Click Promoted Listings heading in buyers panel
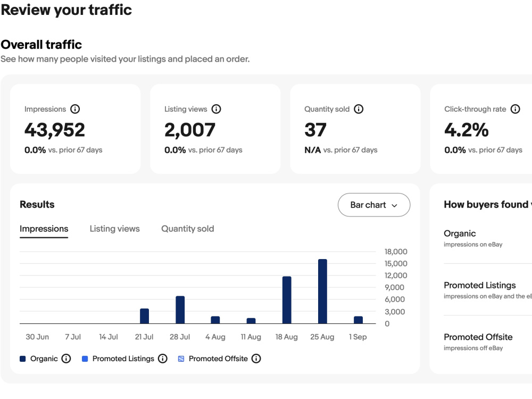 click(x=480, y=285)
